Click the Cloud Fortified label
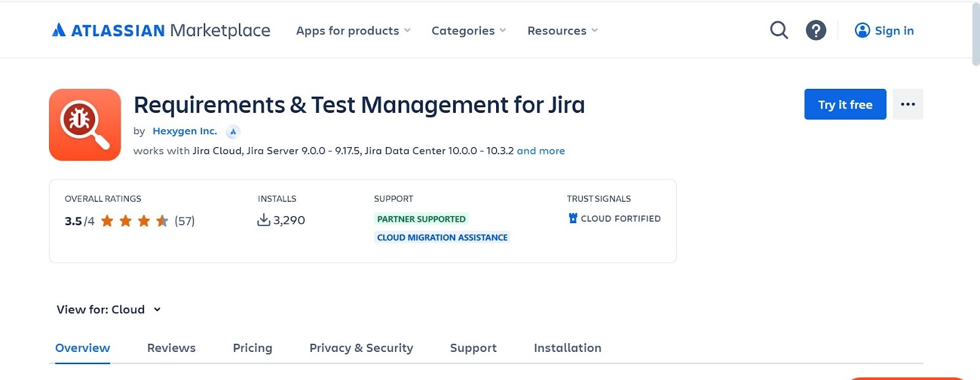The width and height of the screenshot is (980, 380). pos(620,219)
